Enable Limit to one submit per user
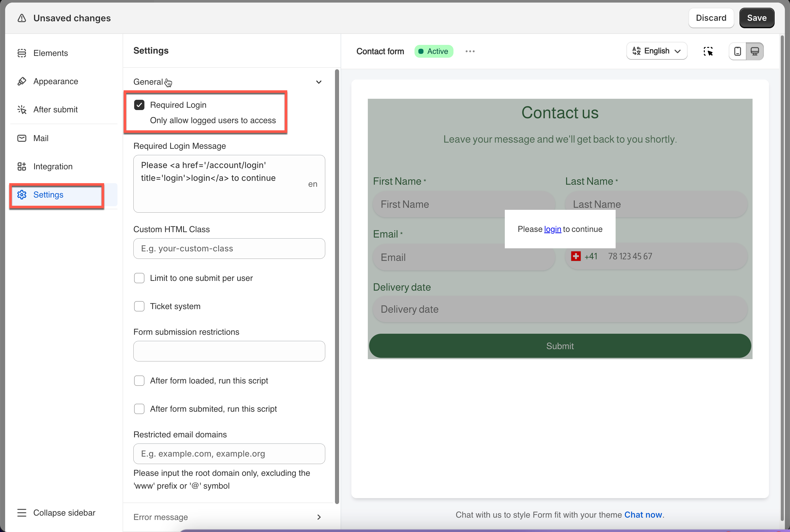 tap(139, 278)
